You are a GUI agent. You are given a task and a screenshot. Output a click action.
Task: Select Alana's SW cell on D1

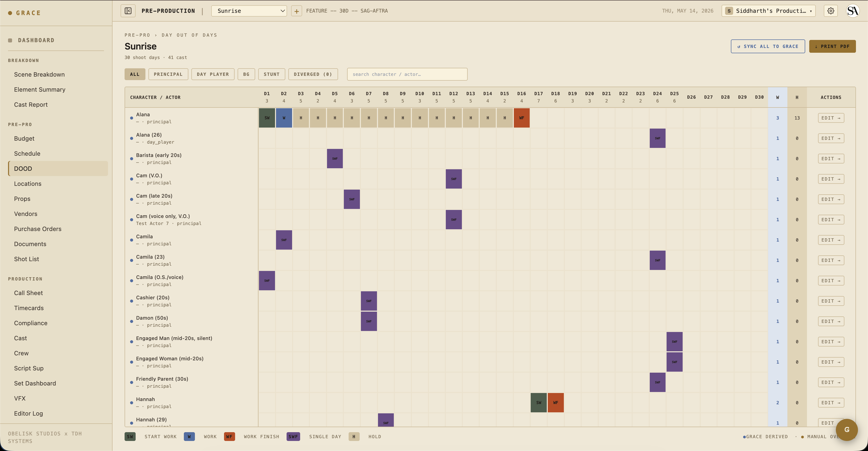[267, 118]
